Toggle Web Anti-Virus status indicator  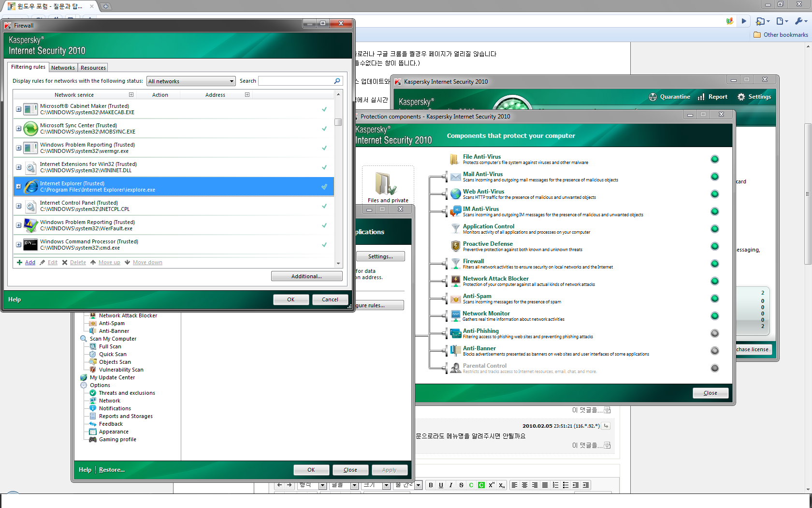[x=715, y=194]
